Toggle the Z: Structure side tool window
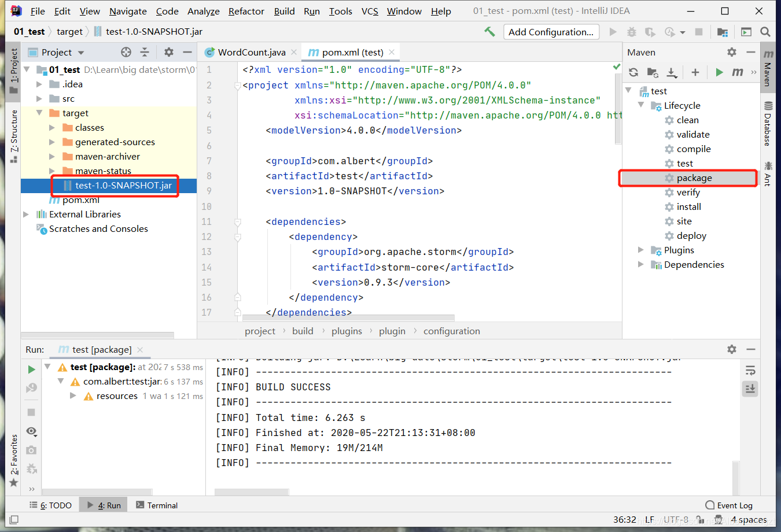The height and width of the screenshot is (532, 781). click(14, 136)
